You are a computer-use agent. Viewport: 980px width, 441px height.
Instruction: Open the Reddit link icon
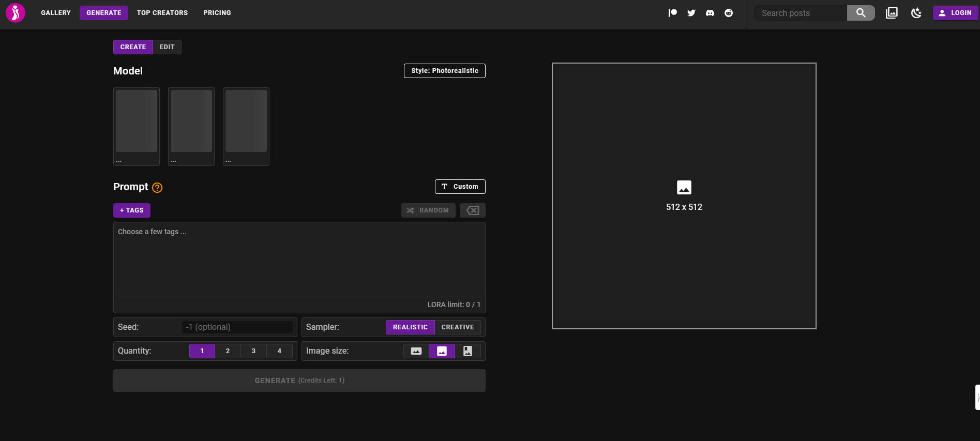coord(728,13)
